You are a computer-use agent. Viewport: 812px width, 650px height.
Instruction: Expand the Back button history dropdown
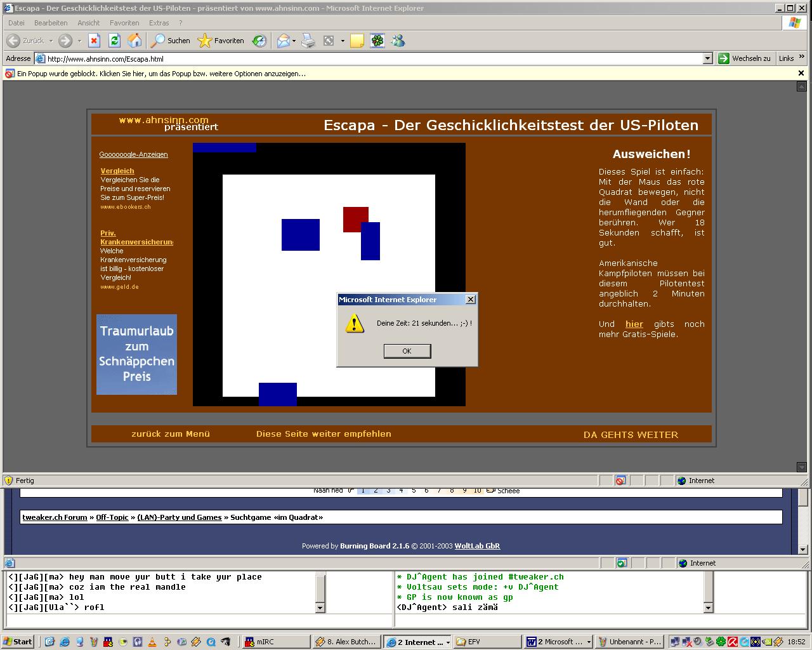(51, 41)
